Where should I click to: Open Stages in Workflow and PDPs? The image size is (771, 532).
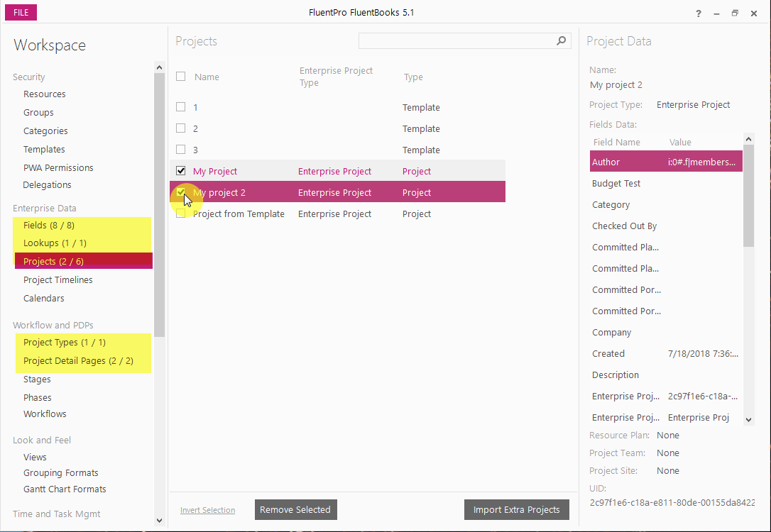coord(37,379)
